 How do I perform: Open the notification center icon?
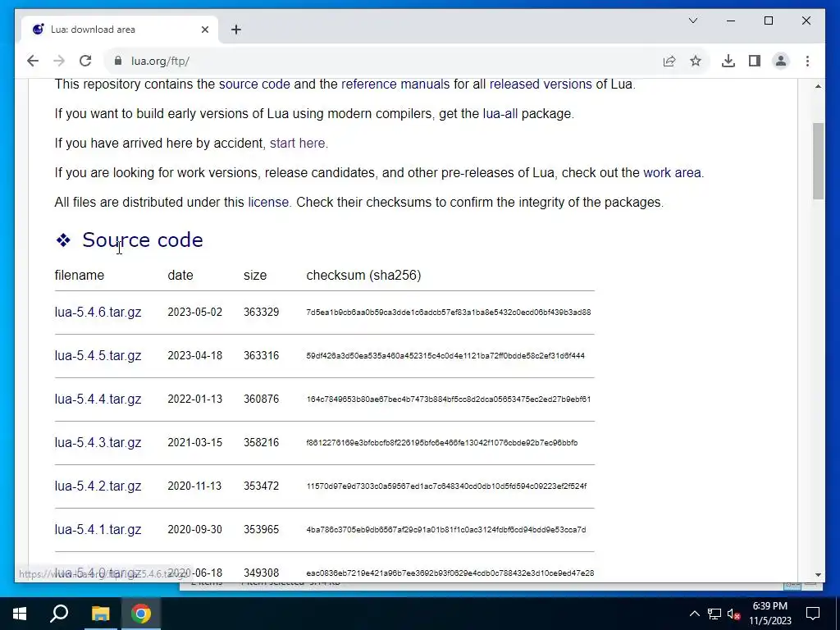(x=813, y=614)
